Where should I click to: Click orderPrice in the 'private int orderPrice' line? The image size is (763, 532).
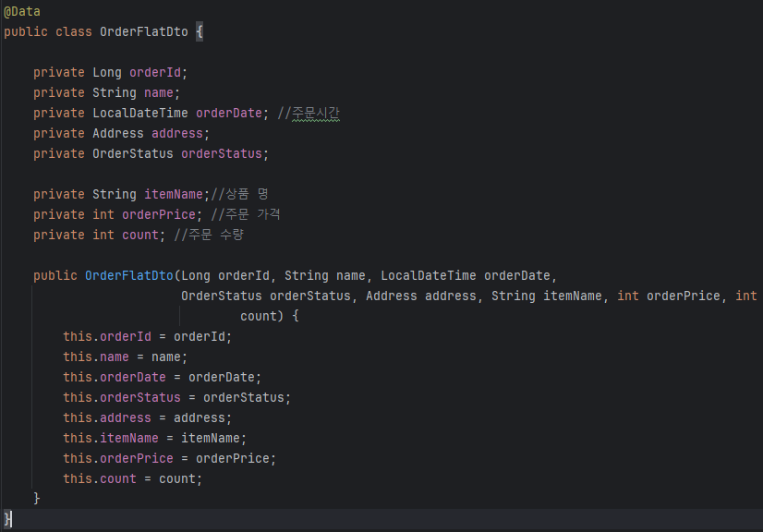(159, 214)
